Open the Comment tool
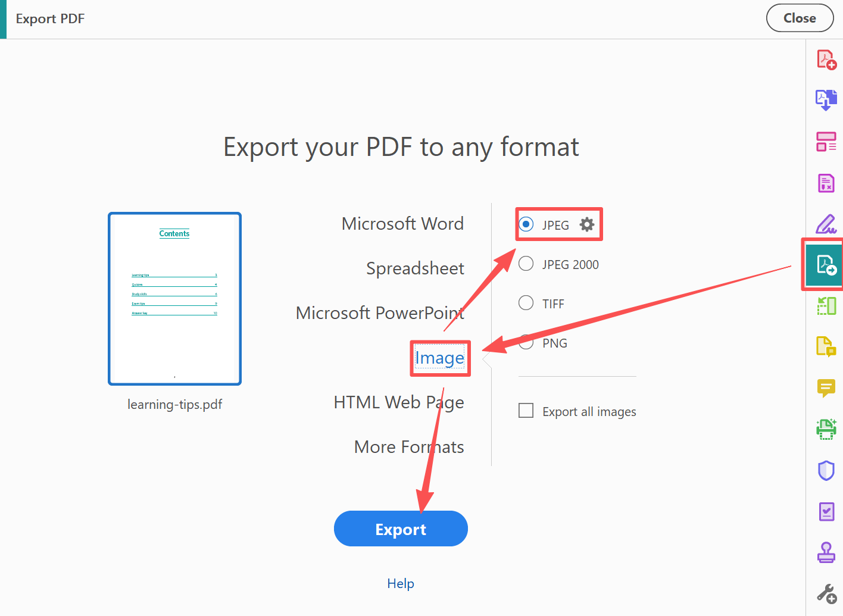Viewport: 843px width, 616px height. [826, 389]
